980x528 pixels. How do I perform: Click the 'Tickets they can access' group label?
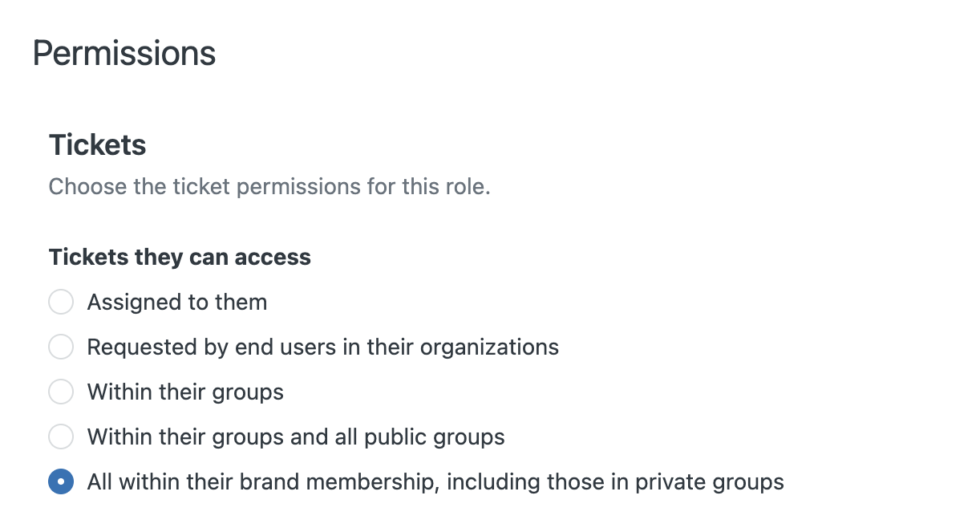180,257
